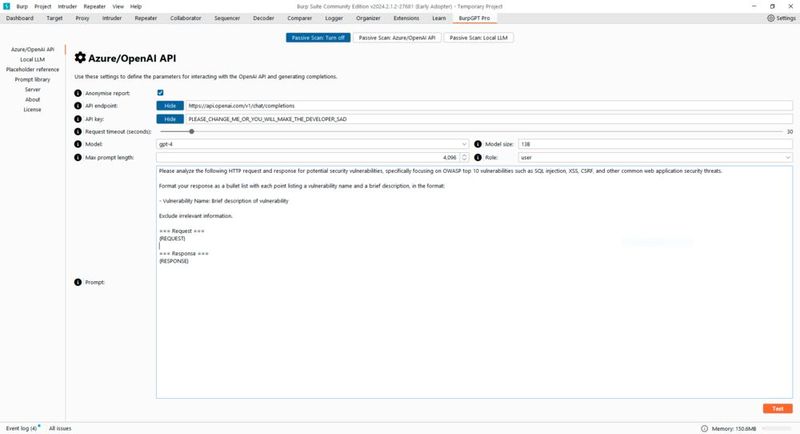The image size is (800, 434).
Task: Open Burp Settings gear in top right
Action: (x=770, y=18)
